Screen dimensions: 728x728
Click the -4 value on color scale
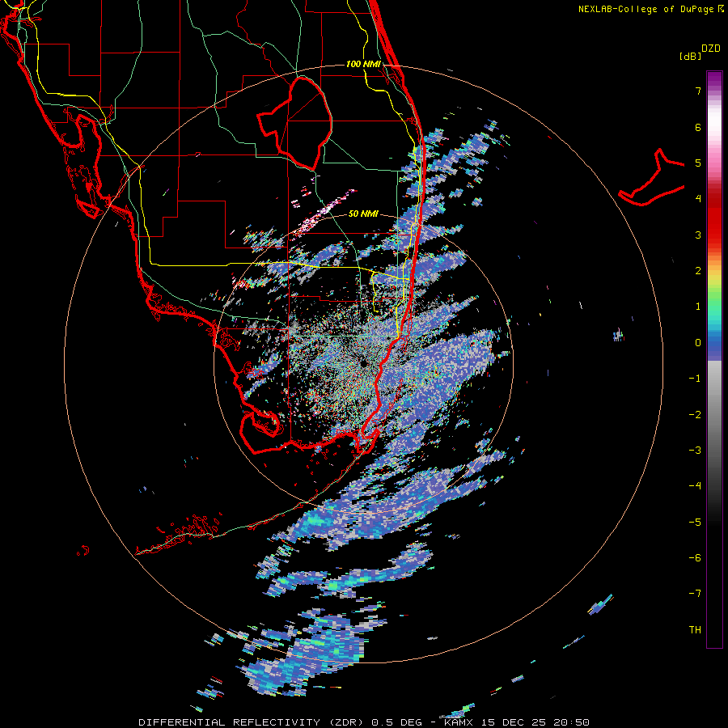[x=695, y=486]
